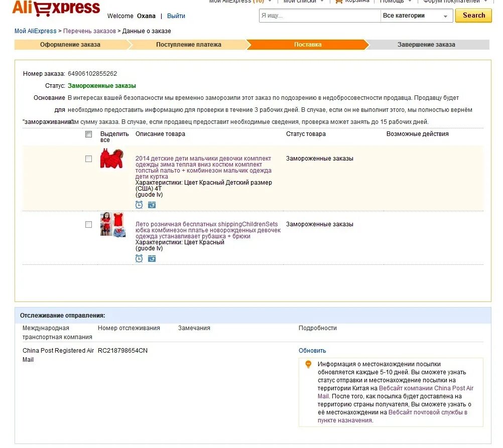Check the box for the winter kids clothing item
This screenshot has width=503, height=448.
click(x=88, y=159)
